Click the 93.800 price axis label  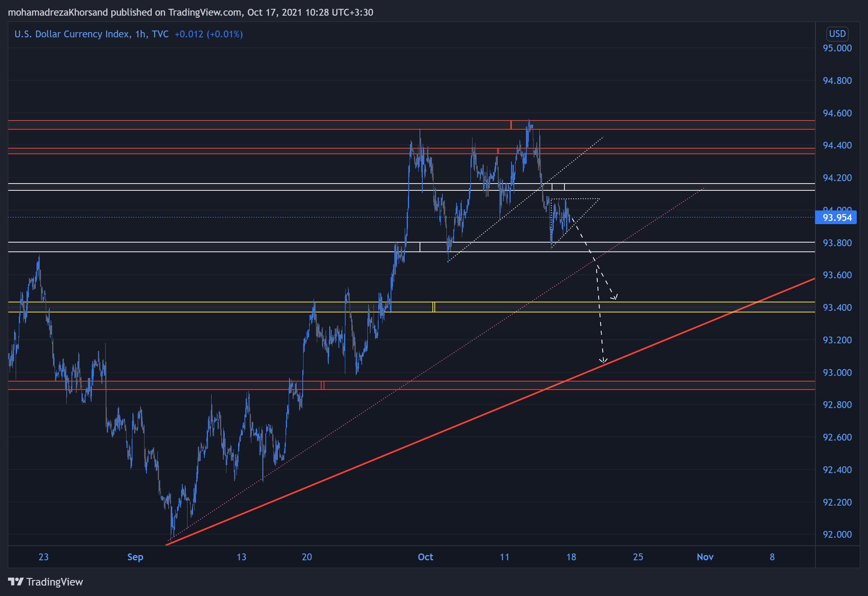tap(837, 243)
